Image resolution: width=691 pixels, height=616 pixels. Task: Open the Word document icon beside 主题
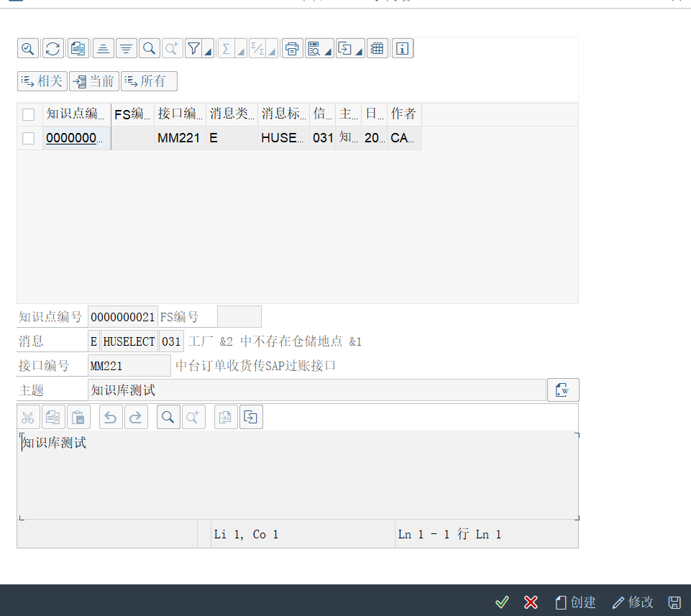point(563,390)
